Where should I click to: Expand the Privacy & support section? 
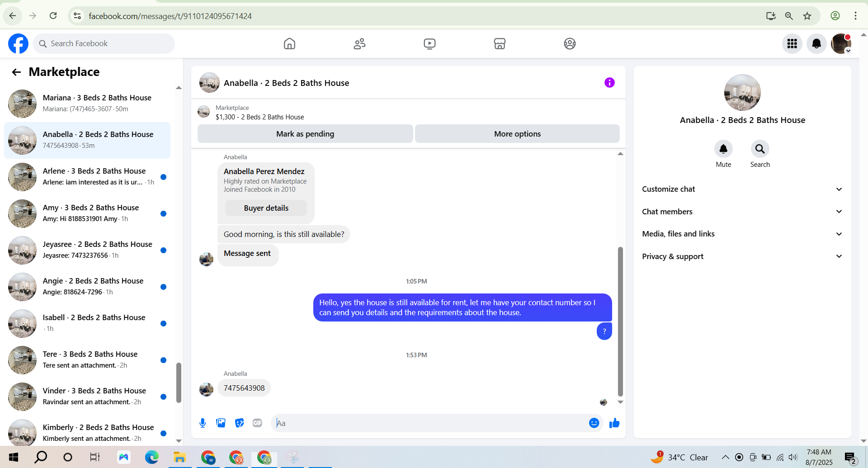[x=742, y=256]
